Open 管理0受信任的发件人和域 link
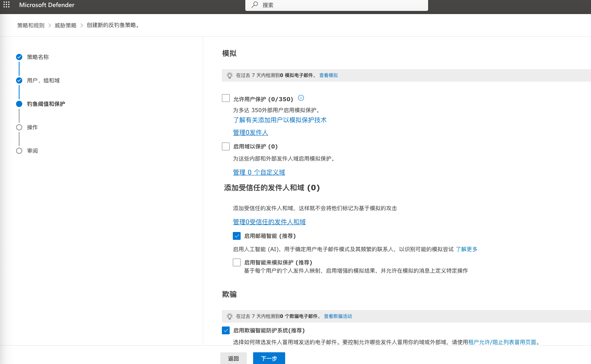The width and height of the screenshot is (591, 364). click(270, 222)
